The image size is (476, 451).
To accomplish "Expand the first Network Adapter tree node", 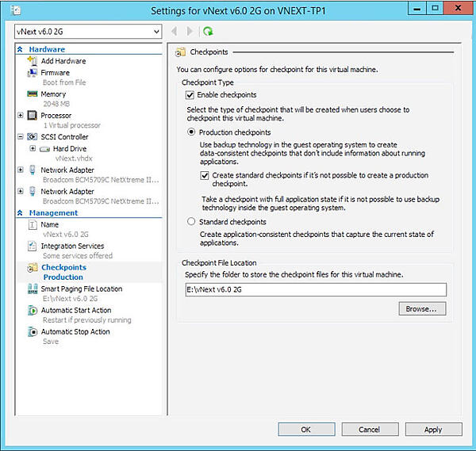I will pyautogui.click(x=21, y=170).
